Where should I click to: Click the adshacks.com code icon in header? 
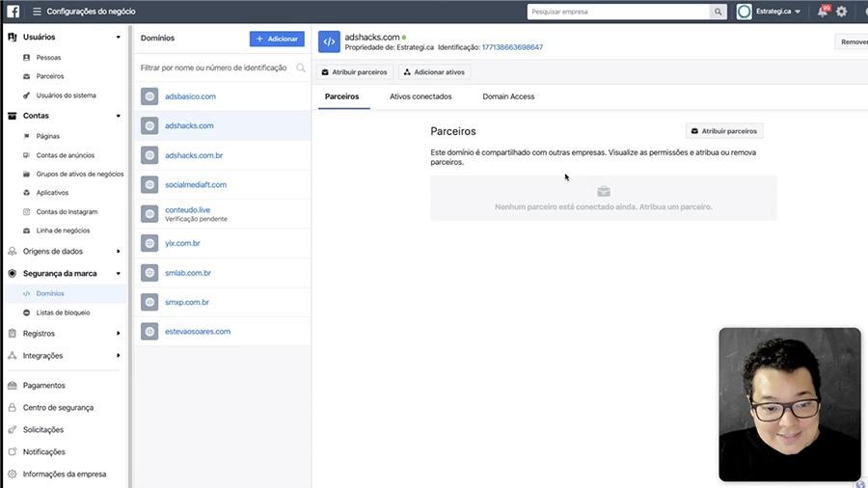329,41
